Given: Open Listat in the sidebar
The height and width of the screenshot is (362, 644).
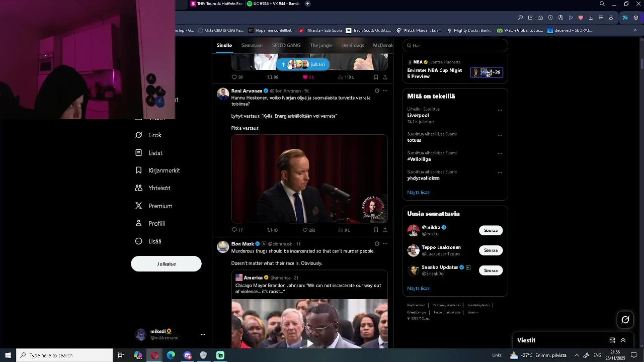Looking at the screenshot, I should click(x=149, y=153).
